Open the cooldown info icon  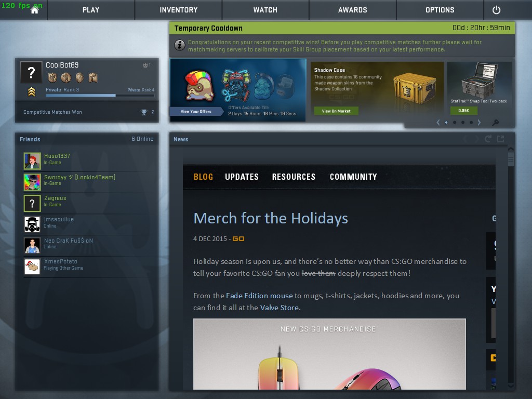pos(179,45)
